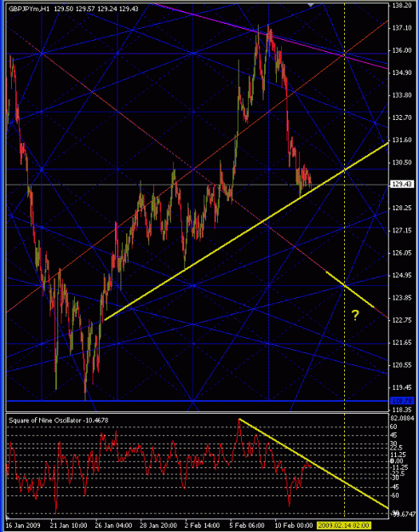Click the 131.60 price scale value

(x=402, y=140)
